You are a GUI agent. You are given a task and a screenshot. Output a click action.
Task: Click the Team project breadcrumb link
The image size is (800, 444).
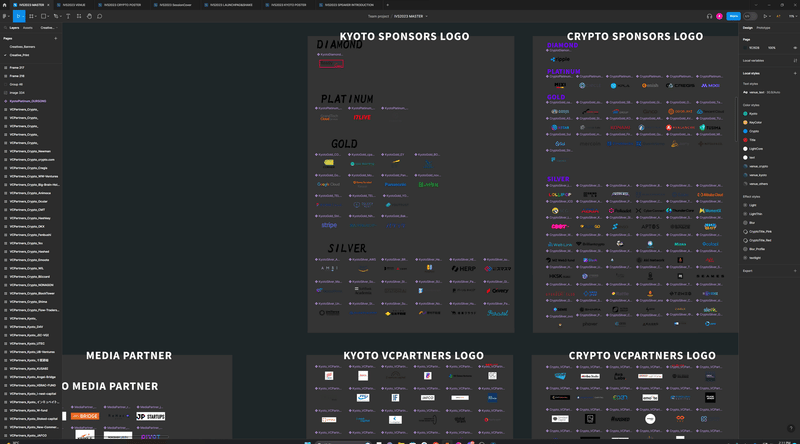(378, 16)
